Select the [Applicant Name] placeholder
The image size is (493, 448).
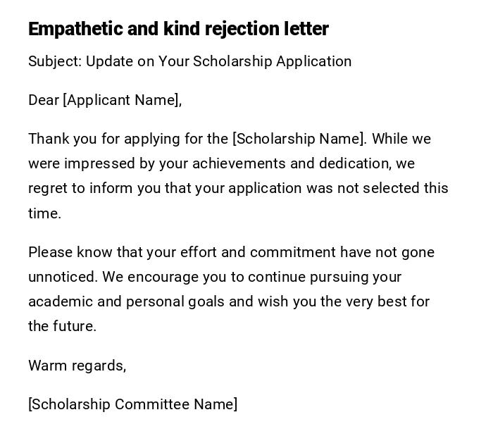(x=121, y=100)
